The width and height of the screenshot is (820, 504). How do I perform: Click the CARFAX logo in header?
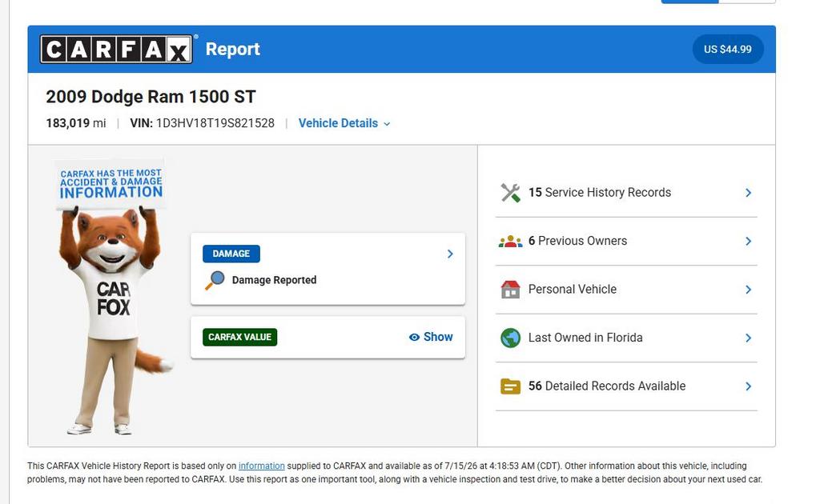point(116,49)
